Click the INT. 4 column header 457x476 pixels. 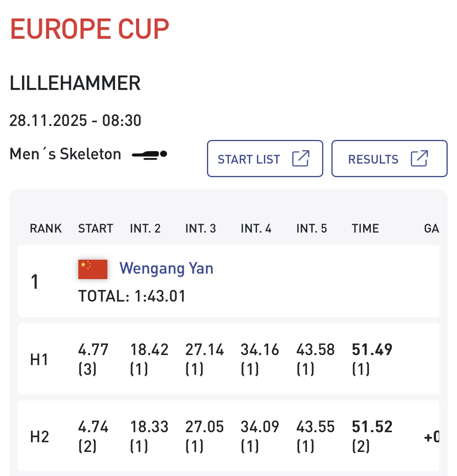(x=256, y=228)
